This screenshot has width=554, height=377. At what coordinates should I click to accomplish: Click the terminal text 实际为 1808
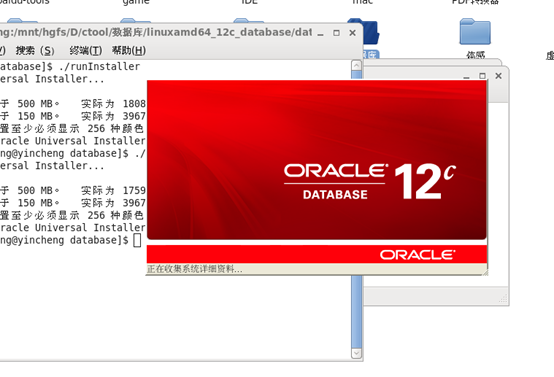point(113,104)
